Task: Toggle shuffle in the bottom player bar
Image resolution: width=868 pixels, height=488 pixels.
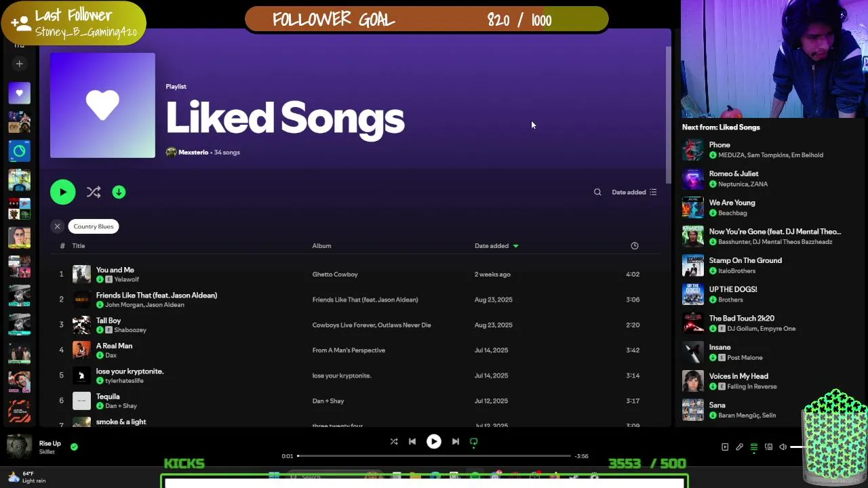Action: 394,442
